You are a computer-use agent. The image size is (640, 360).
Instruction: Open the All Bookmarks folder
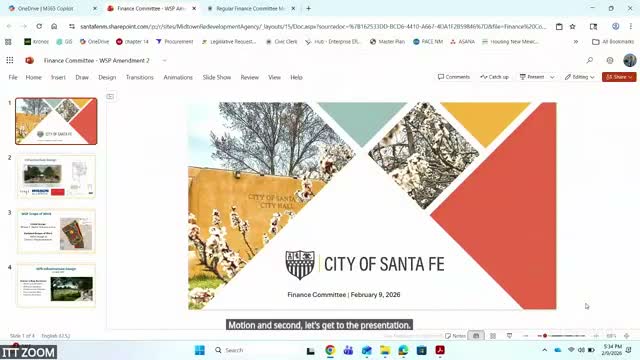tap(613, 42)
